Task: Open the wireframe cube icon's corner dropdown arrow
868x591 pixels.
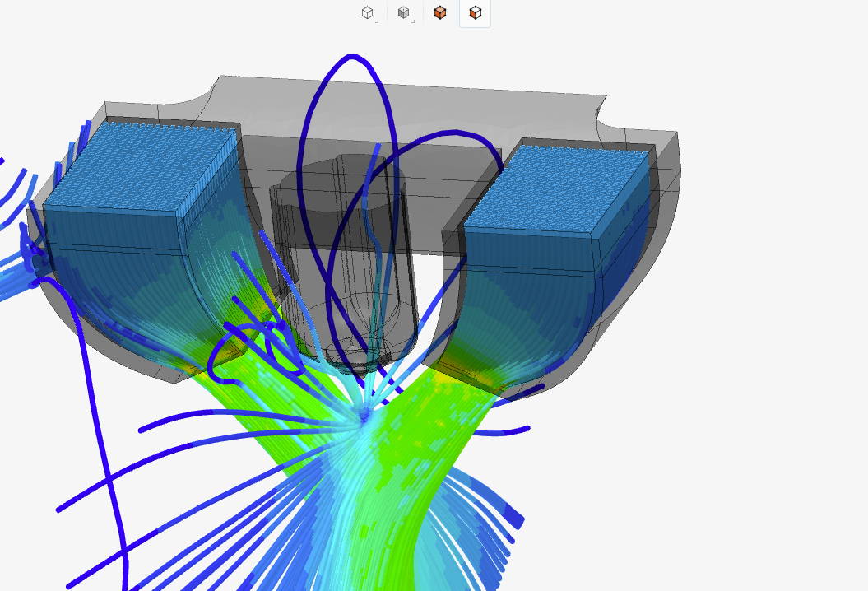Action: tap(377, 21)
